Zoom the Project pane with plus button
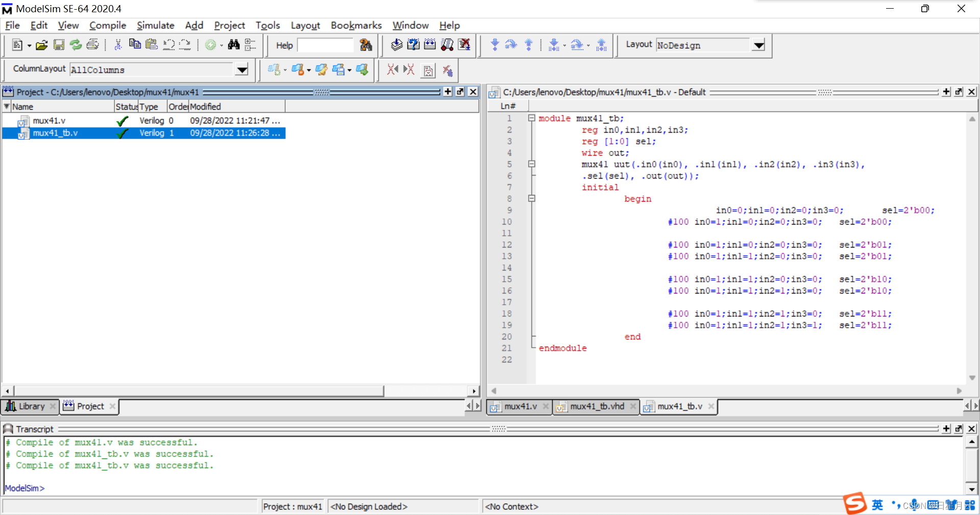980x515 pixels. point(448,91)
